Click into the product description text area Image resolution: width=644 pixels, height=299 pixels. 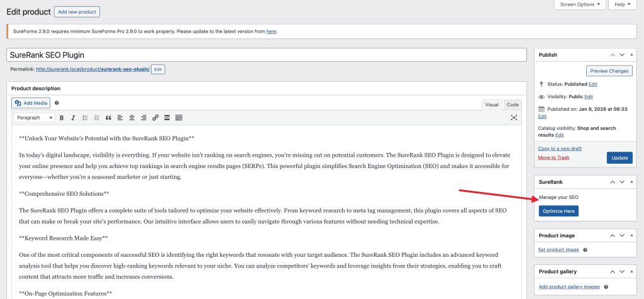[x=267, y=212]
